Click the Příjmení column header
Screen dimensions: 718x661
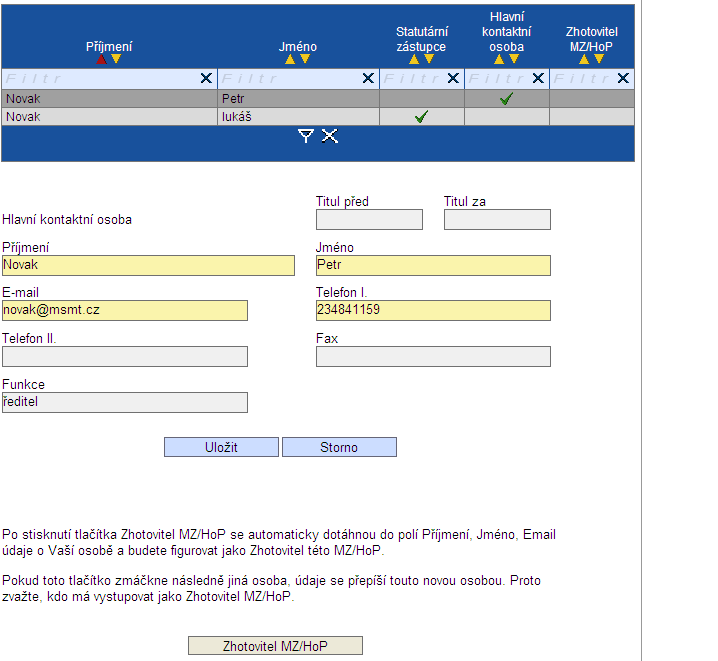coord(109,46)
